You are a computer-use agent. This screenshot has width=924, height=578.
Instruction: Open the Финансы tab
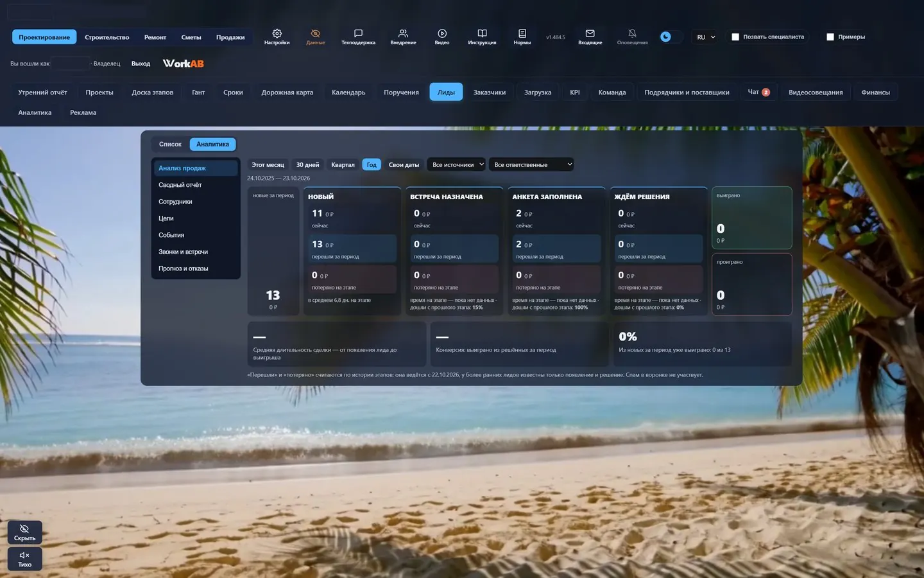point(875,92)
